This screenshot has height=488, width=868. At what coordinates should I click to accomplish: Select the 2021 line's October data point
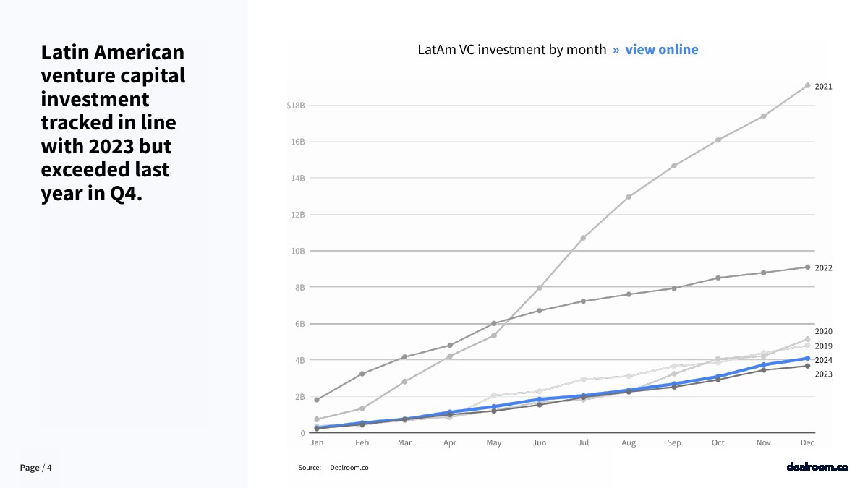click(x=718, y=140)
